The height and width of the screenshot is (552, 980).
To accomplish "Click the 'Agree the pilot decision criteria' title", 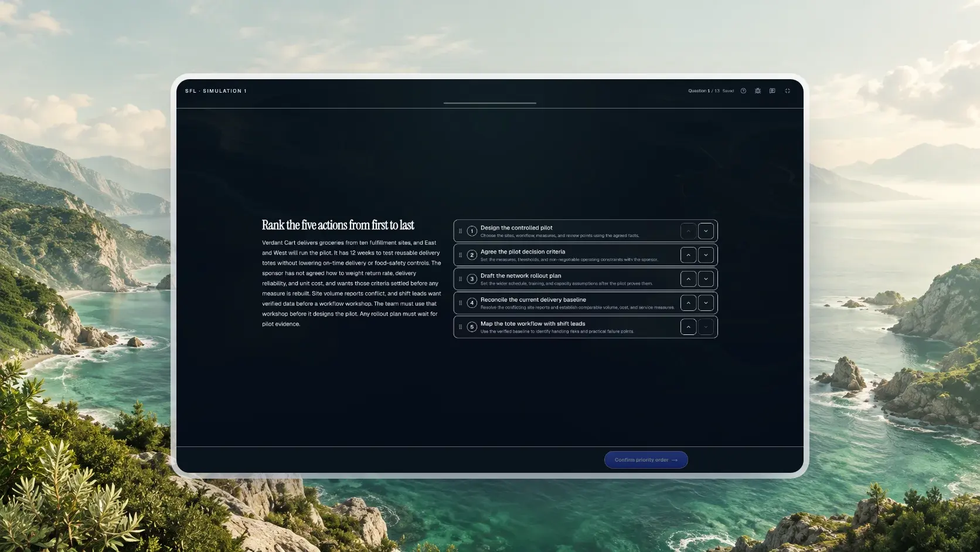I will (523, 252).
